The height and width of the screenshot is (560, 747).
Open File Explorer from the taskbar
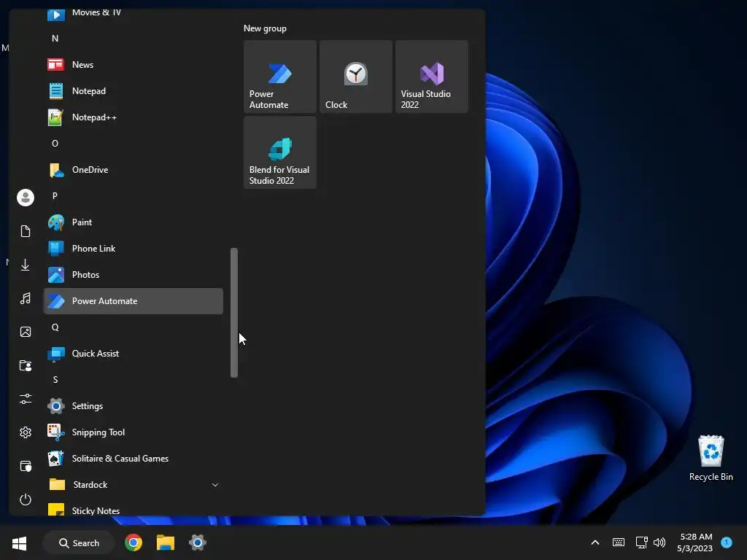pyautogui.click(x=166, y=542)
